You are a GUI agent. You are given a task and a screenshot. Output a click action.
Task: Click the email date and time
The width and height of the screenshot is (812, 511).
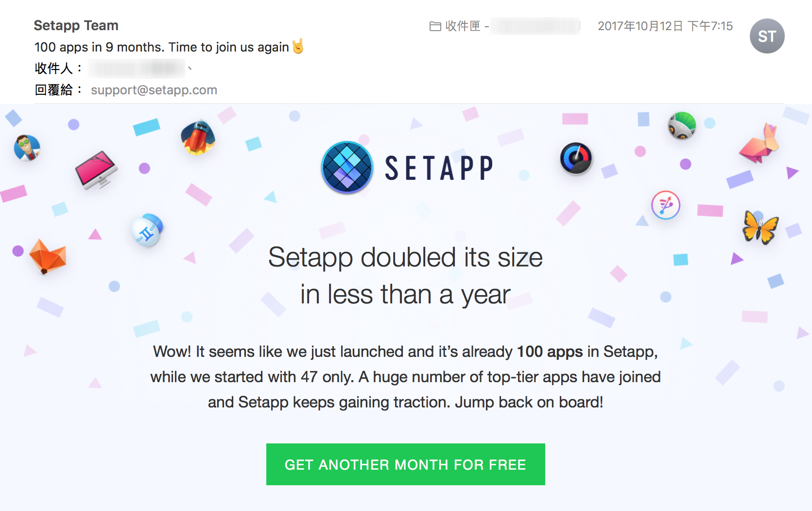[x=665, y=26]
